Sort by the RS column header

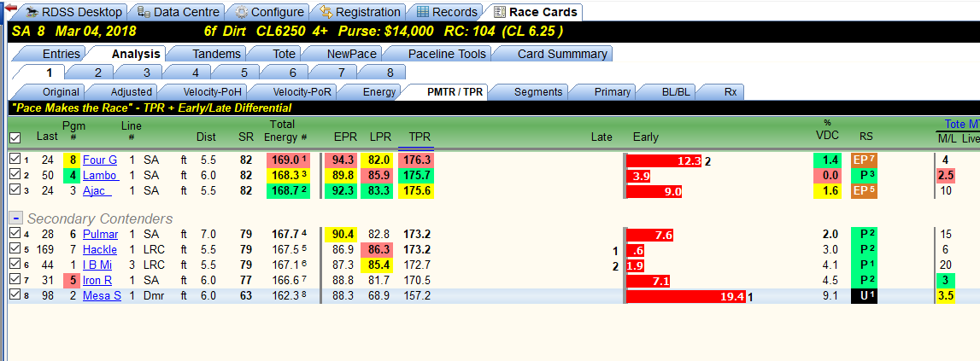866,136
